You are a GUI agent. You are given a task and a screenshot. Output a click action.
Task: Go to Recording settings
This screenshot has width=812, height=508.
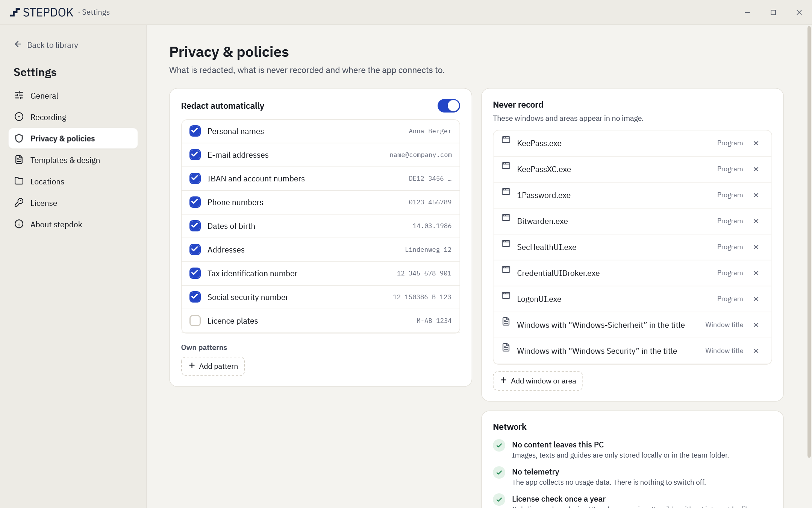73,117
